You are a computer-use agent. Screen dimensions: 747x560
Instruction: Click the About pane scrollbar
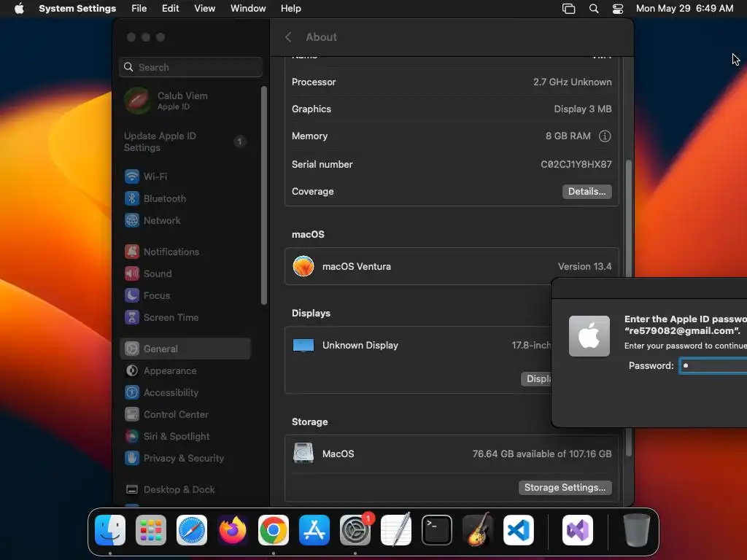click(x=628, y=308)
